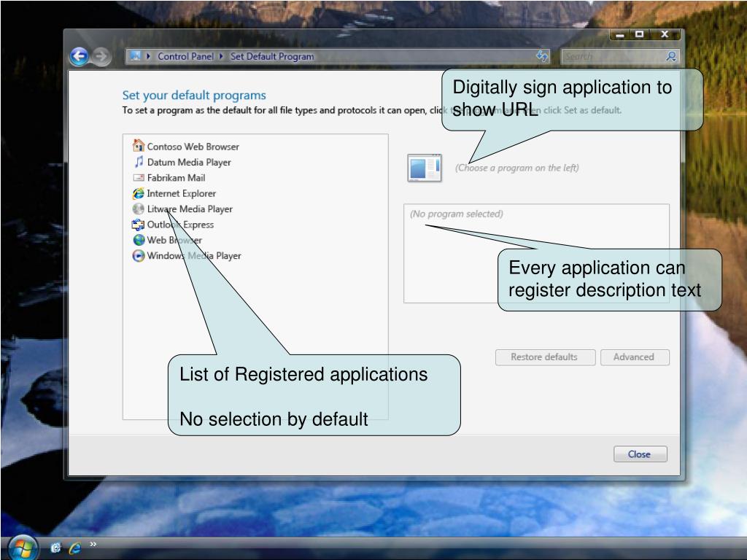Click '(Choose a program on the left)' text
This screenshot has height=560, width=747.
(x=517, y=168)
